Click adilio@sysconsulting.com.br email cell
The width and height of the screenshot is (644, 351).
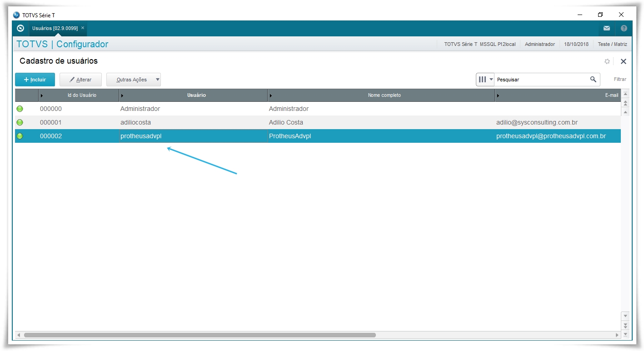pyautogui.click(x=537, y=122)
